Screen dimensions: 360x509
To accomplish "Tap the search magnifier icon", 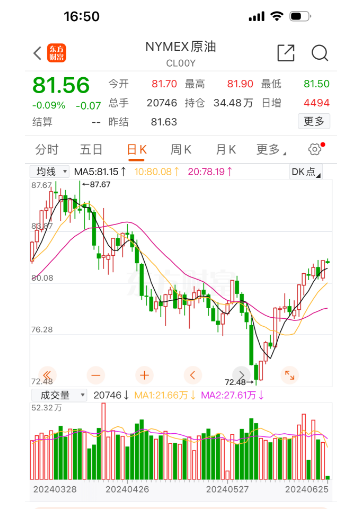I will [x=320, y=53].
